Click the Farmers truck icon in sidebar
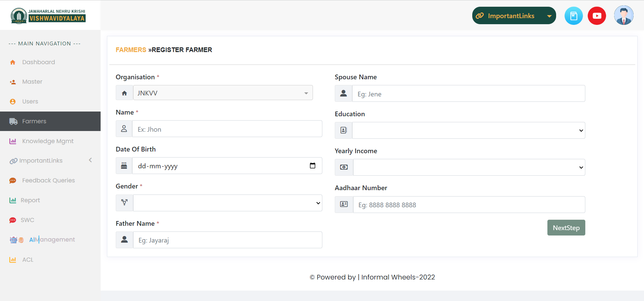 pos(13,121)
